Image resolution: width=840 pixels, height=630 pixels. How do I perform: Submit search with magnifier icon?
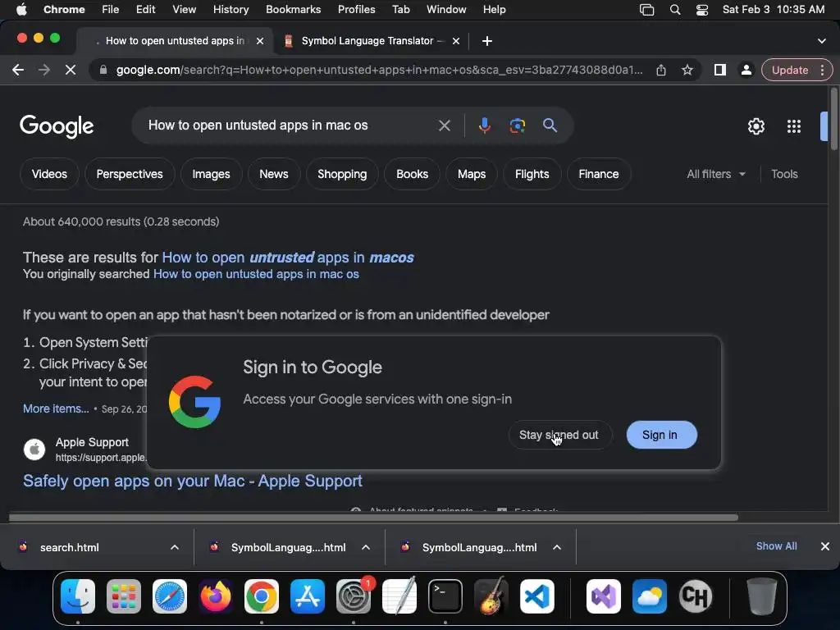[550, 126]
